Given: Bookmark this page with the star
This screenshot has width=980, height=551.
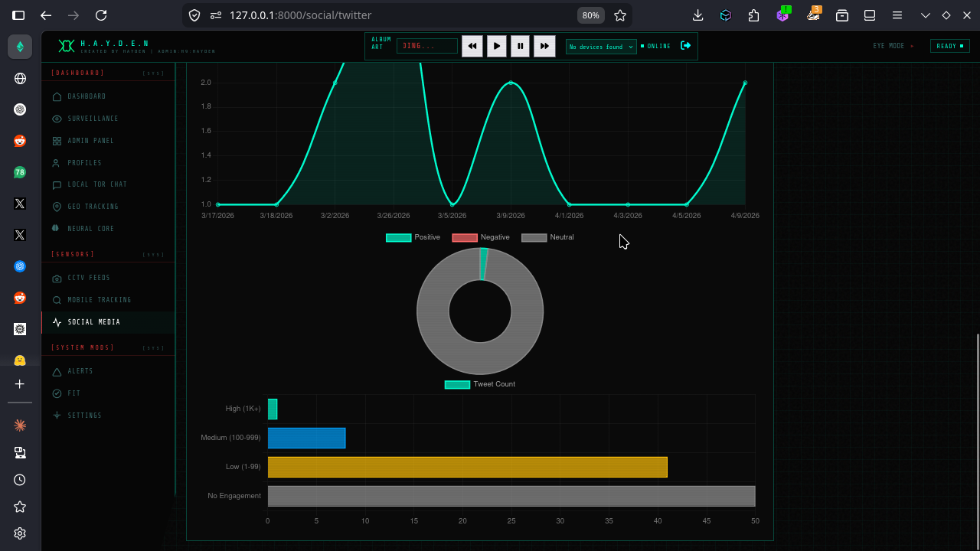Looking at the screenshot, I should click(620, 15).
